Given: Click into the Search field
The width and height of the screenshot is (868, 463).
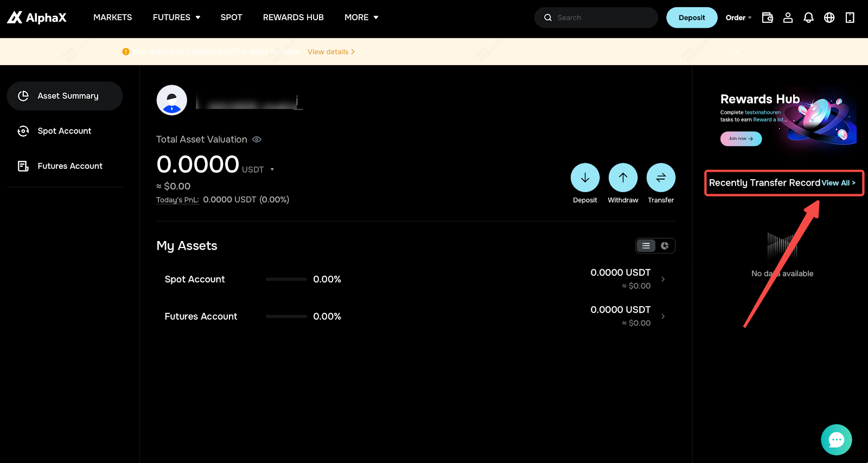Looking at the screenshot, I should click(x=596, y=17).
